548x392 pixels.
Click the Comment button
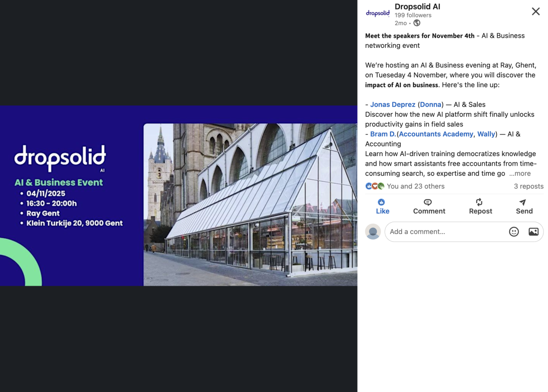tap(429, 206)
